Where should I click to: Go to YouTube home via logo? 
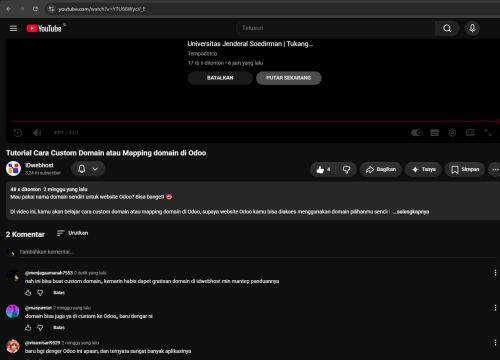coord(44,29)
